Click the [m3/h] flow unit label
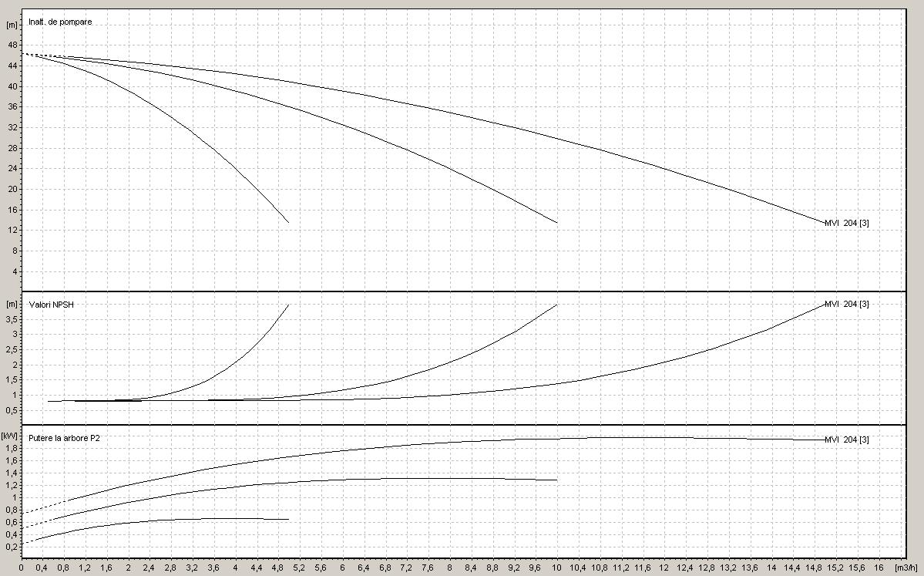924x576 pixels. (907, 568)
